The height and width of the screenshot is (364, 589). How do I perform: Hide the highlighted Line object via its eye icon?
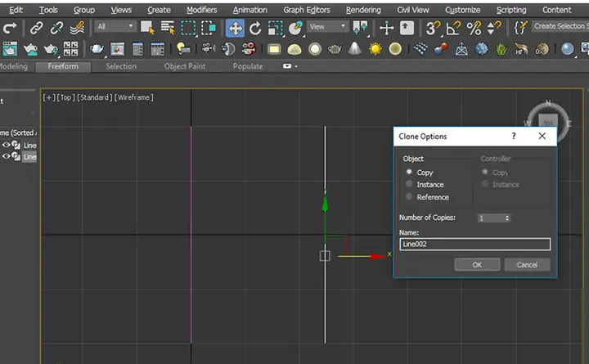pyautogui.click(x=6, y=156)
